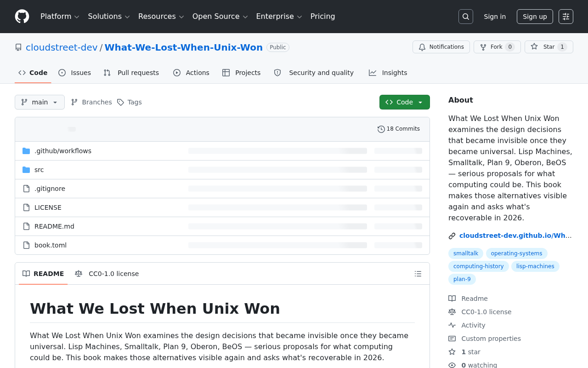Viewport: 588px width, 368px height.
Task: Open the book.toml file
Action: 51,245
